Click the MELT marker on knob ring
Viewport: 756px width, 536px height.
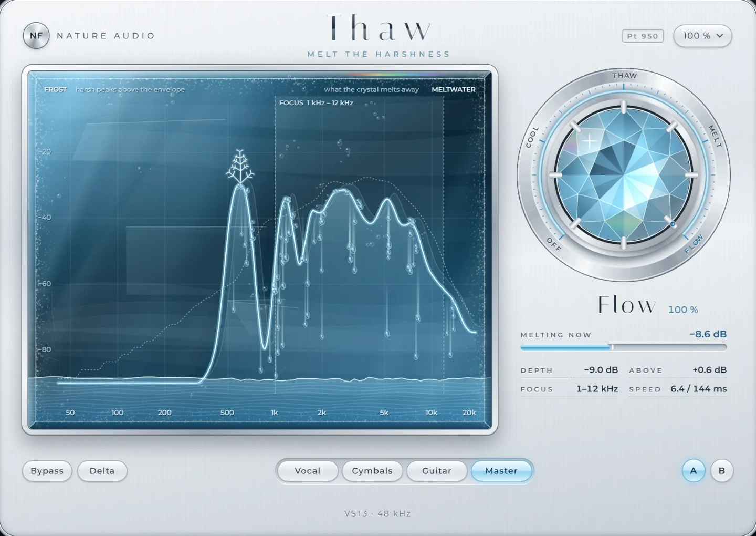(x=715, y=136)
